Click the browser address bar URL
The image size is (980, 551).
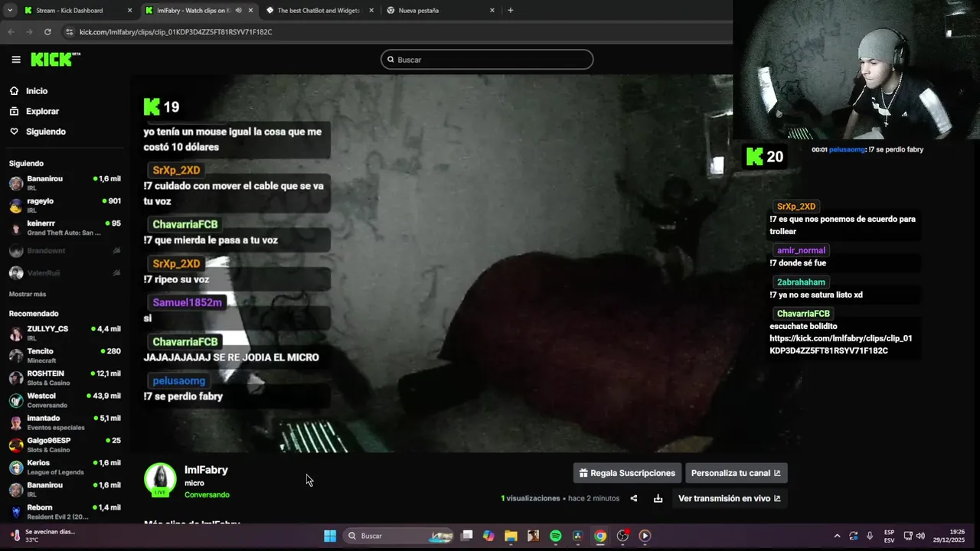tap(176, 32)
